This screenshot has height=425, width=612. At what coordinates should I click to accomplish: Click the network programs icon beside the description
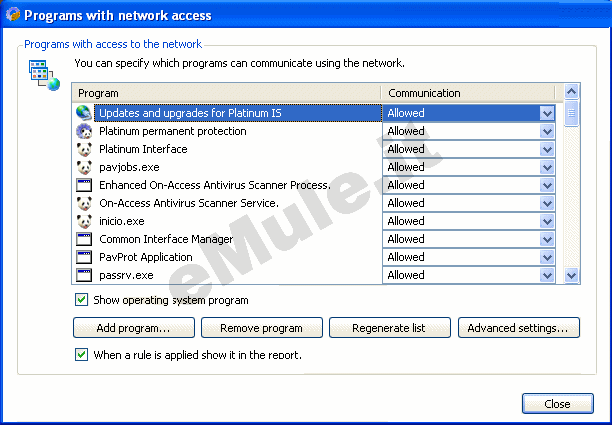click(44, 75)
